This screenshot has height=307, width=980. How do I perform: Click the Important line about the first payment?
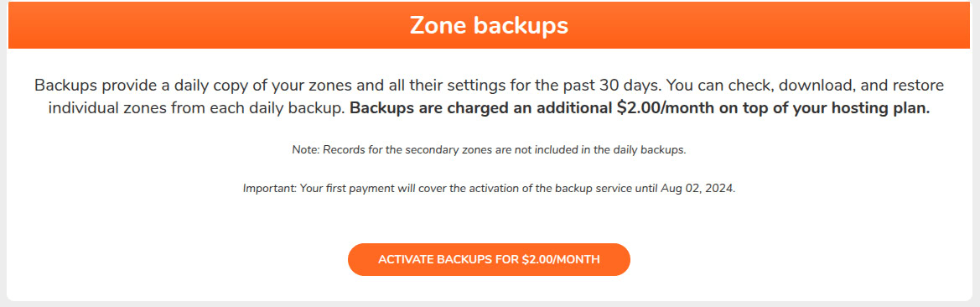click(489, 188)
